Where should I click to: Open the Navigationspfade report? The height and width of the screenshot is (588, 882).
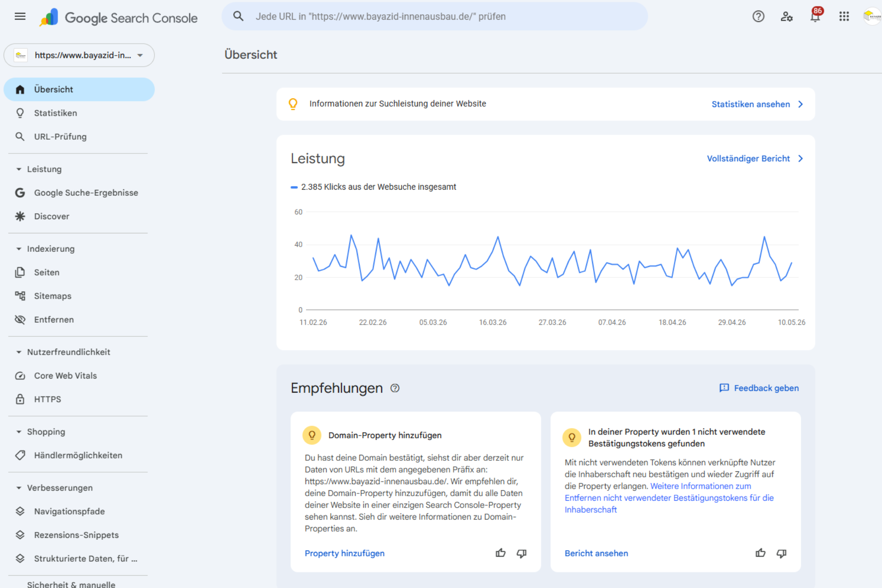(79, 511)
